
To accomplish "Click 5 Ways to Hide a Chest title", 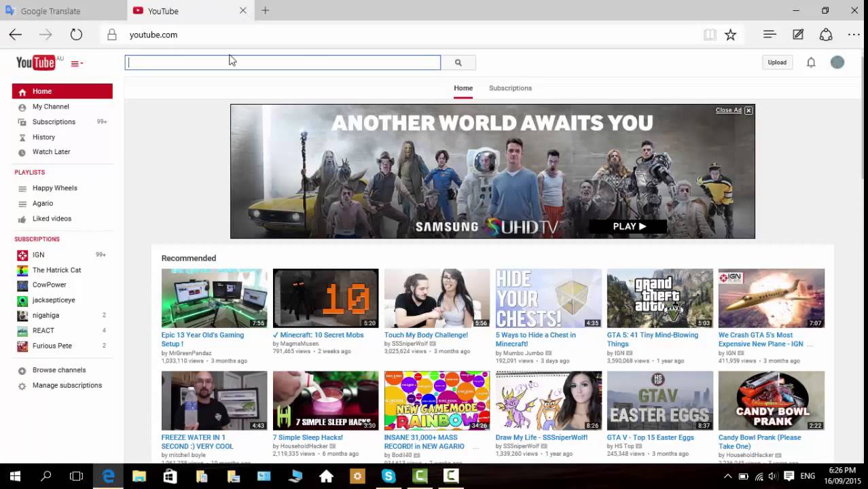I will [535, 339].
